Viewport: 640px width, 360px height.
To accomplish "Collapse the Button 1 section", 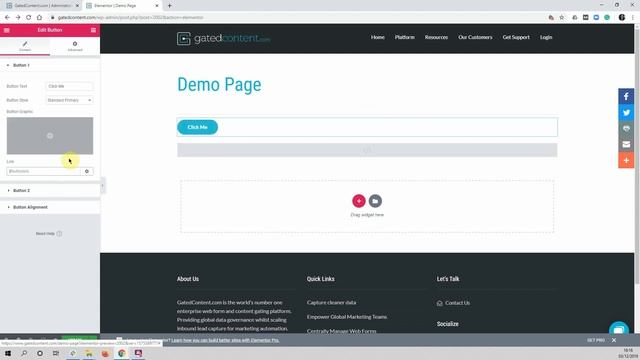I will point(50,65).
